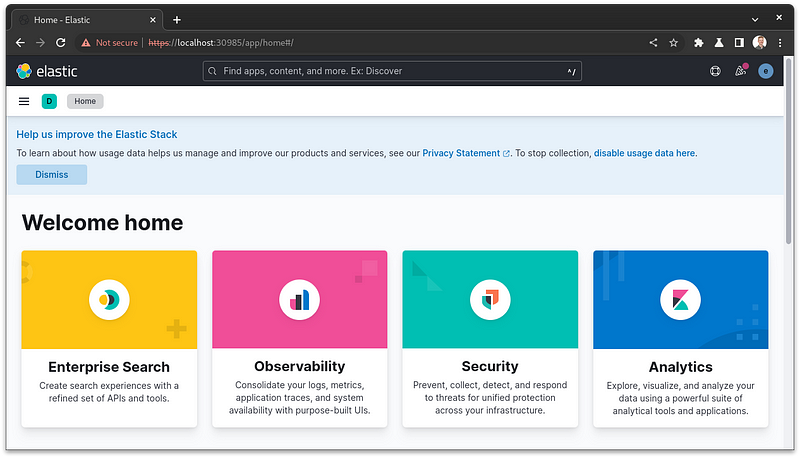Dismiss the usage data notice
The width and height of the screenshot is (800, 458).
(x=52, y=174)
